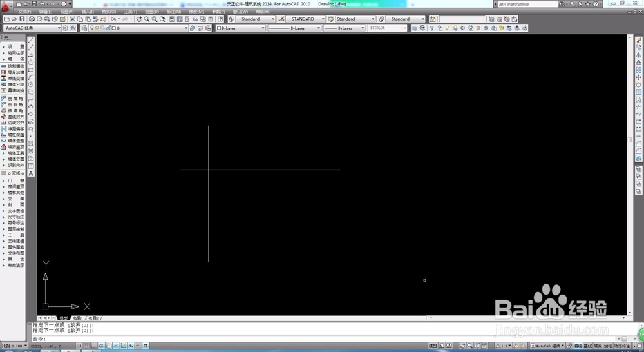This screenshot has width=644, height=352.
Task: Toggle 填充 in the status bar
Action: 598,346
